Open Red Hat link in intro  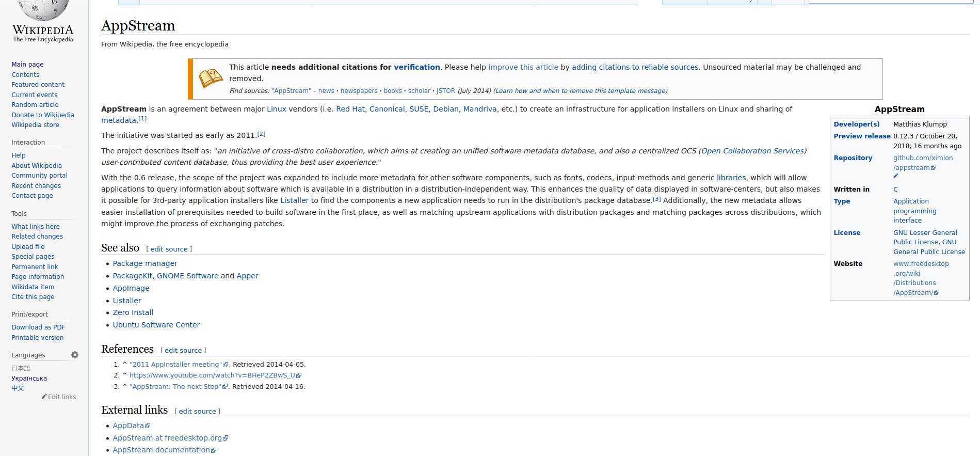350,109
